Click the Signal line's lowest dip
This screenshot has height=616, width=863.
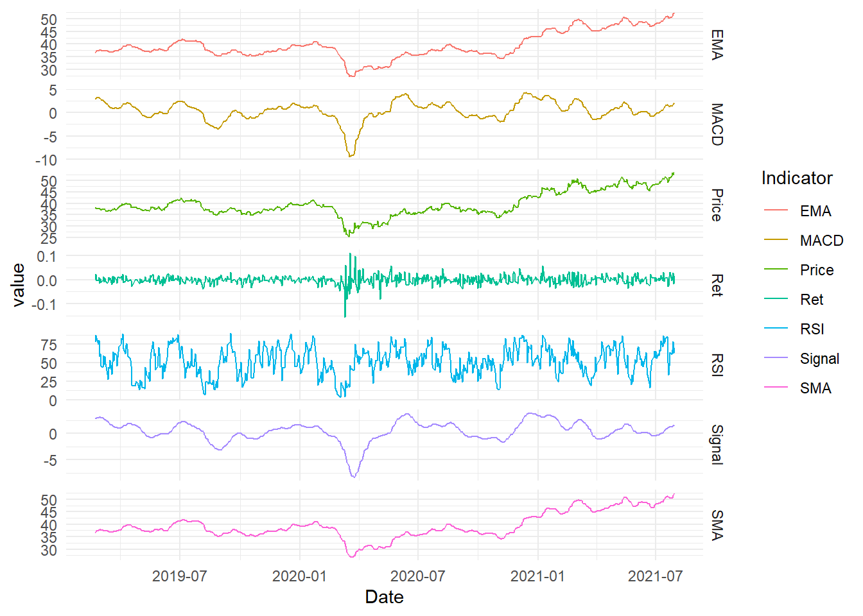(x=353, y=476)
